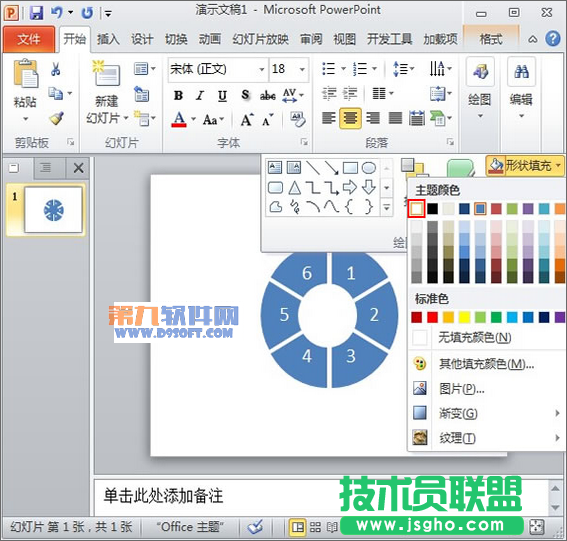Screen dimensions: 567x541
Task: Switch to the 幻灯片放映 ribbon tab
Action: (x=260, y=39)
